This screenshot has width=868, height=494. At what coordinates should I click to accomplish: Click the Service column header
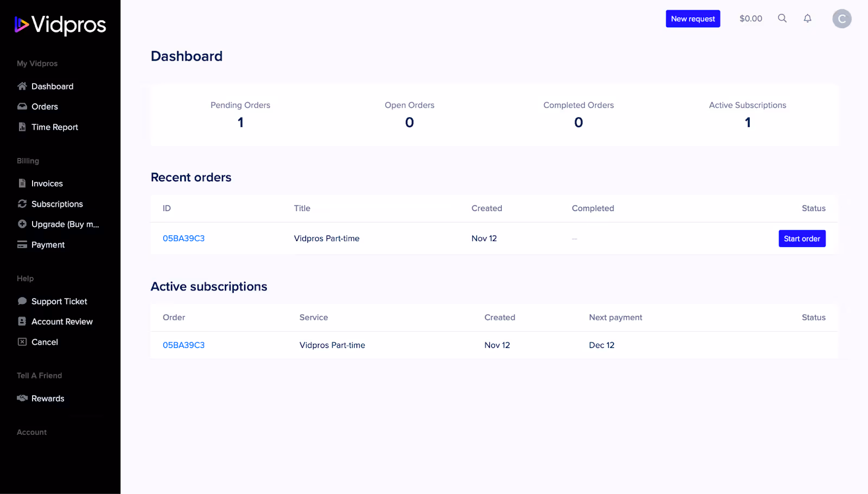pos(314,318)
